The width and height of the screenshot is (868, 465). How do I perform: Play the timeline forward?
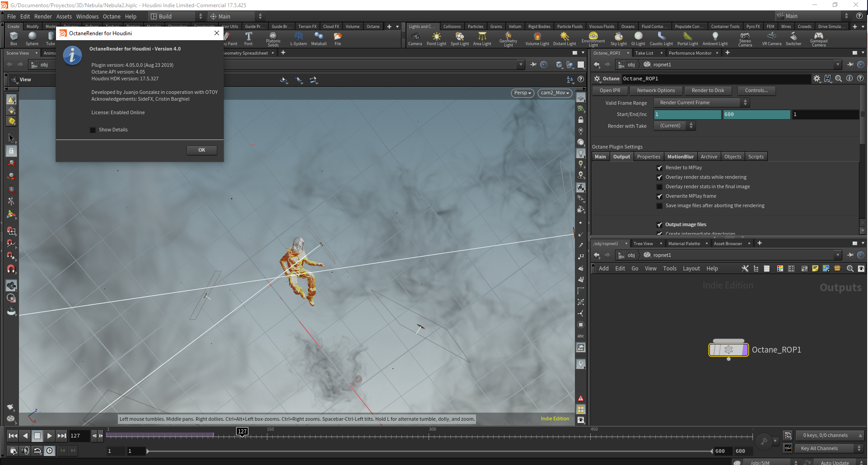pos(50,436)
